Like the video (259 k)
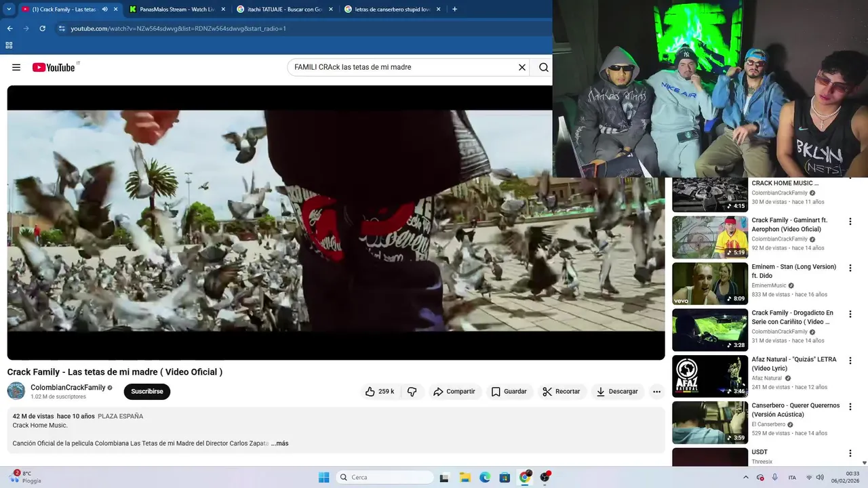The width and height of the screenshot is (868, 488). tap(379, 392)
